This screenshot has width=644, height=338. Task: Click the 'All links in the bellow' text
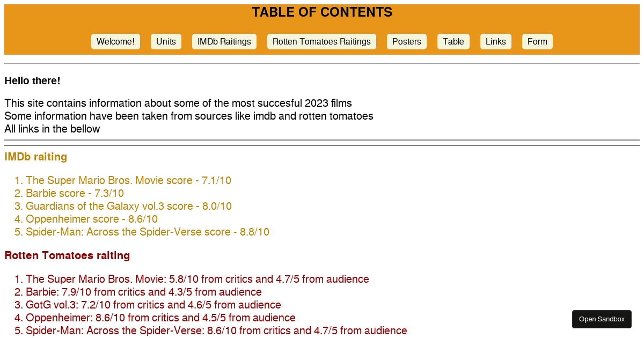(52, 129)
